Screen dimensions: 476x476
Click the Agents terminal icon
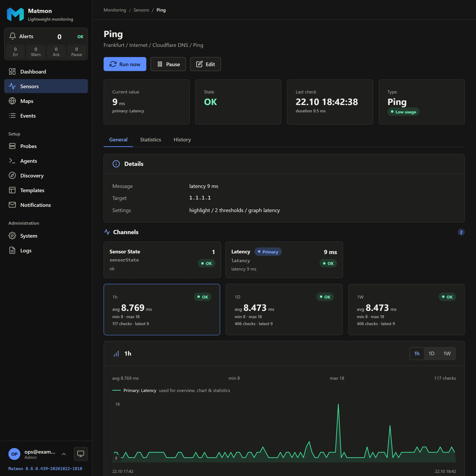12,161
